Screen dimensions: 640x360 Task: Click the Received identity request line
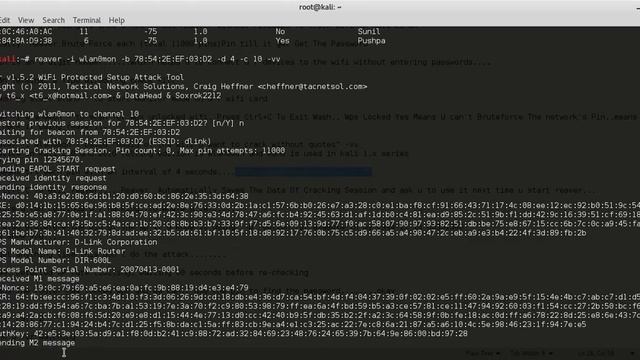(x=53, y=178)
